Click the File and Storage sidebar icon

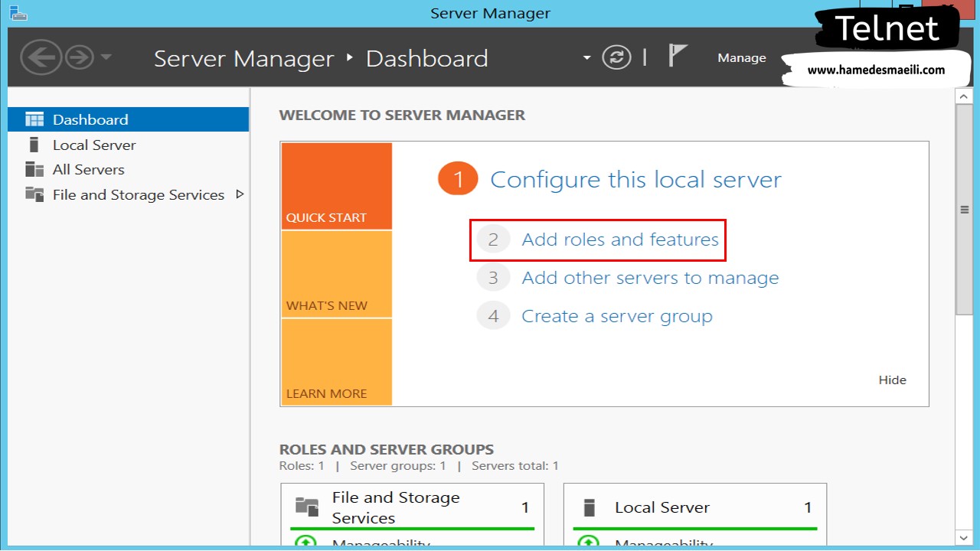pyautogui.click(x=34, y=194)
